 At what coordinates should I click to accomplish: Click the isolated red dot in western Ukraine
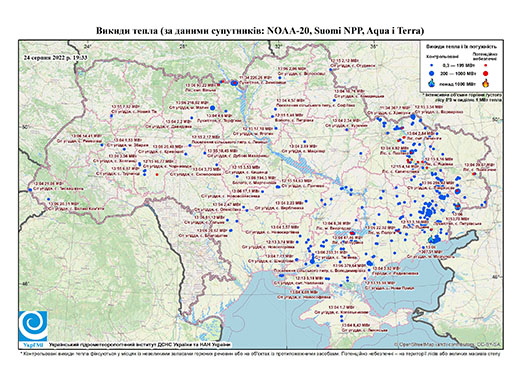click(157, 174)
